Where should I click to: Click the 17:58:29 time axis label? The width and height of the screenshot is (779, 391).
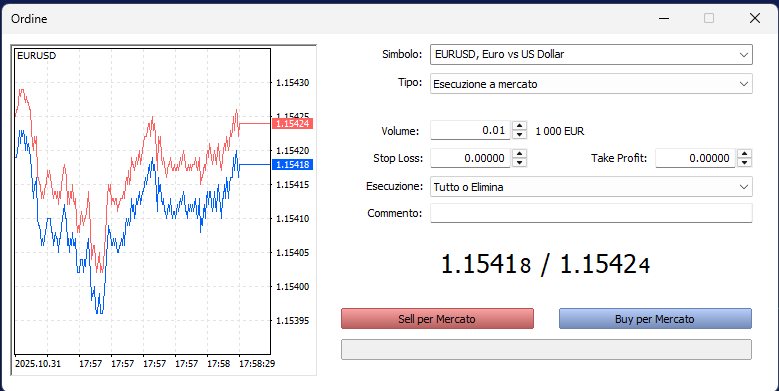257,364
